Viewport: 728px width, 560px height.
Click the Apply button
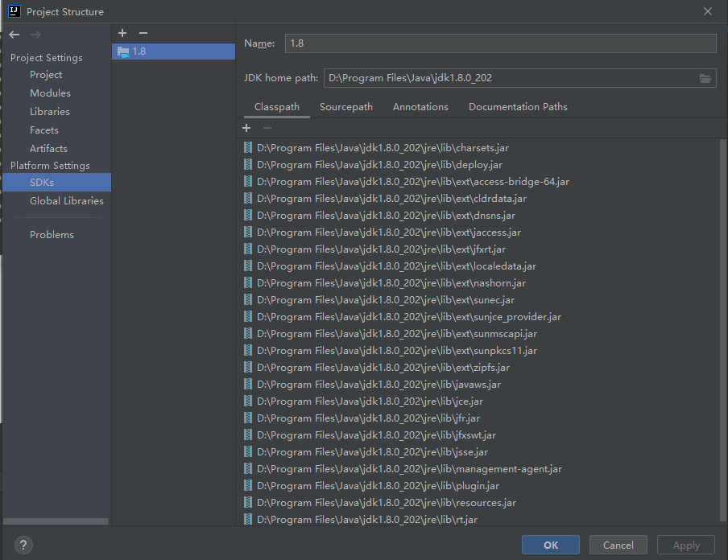coord(686,545)
